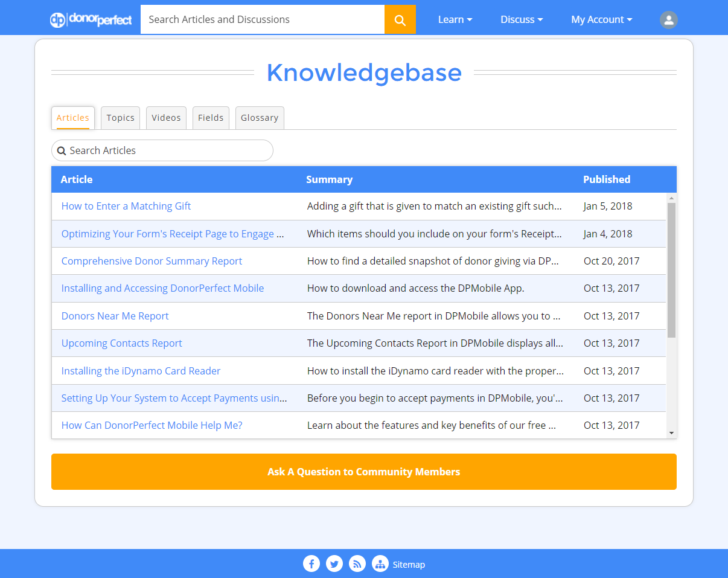Expand the Learn dropdown menu

[x=455, y=19]
